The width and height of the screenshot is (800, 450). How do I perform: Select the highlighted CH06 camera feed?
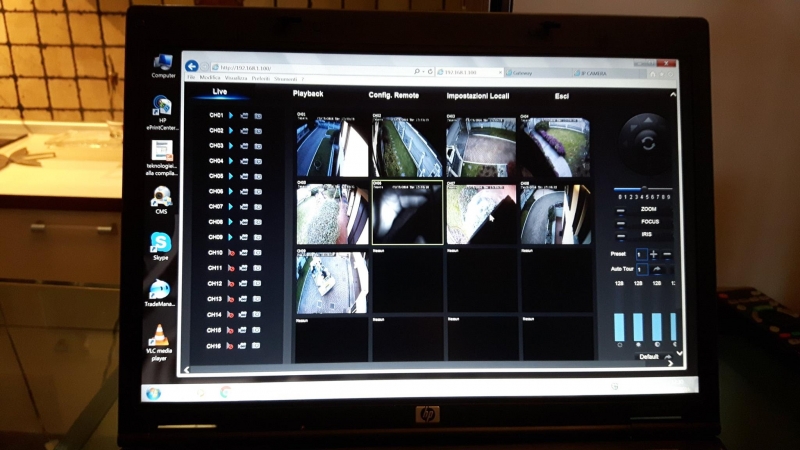pos(407,212)
